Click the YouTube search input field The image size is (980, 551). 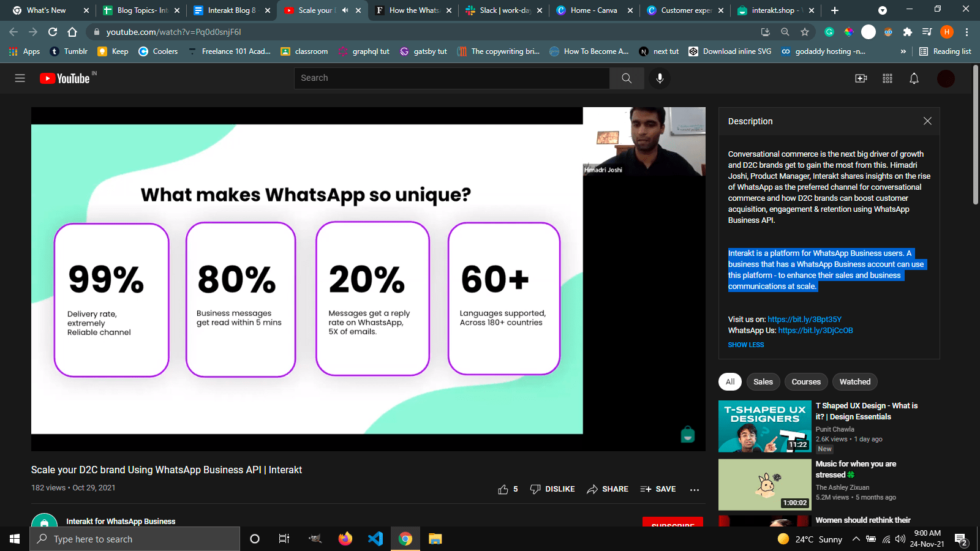pyautogui.click(x=452, y=78)
